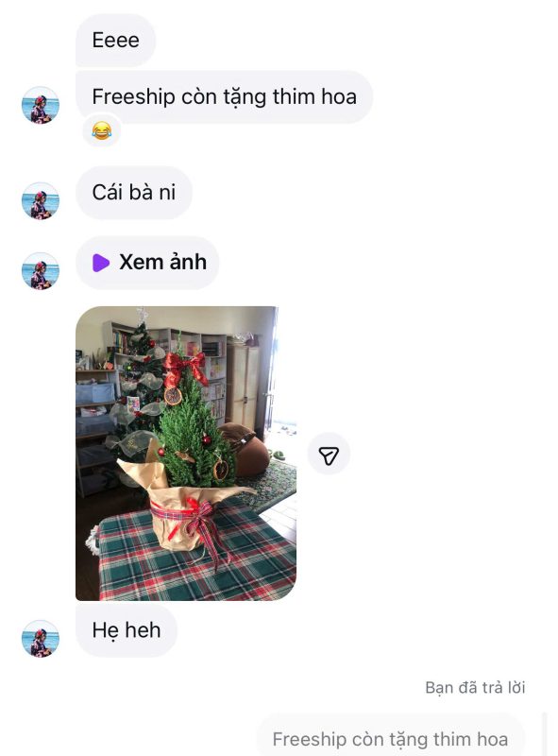
Task: Select the Hẹ heh message bubble
Action: pyautogui.click(x=127, y=630)
